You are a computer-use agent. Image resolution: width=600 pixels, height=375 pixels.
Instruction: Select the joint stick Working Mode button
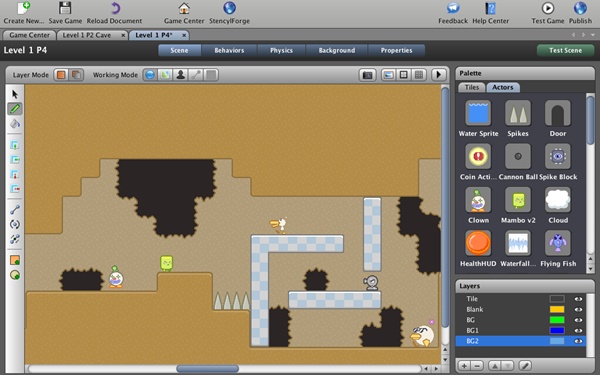click(196, 75)
